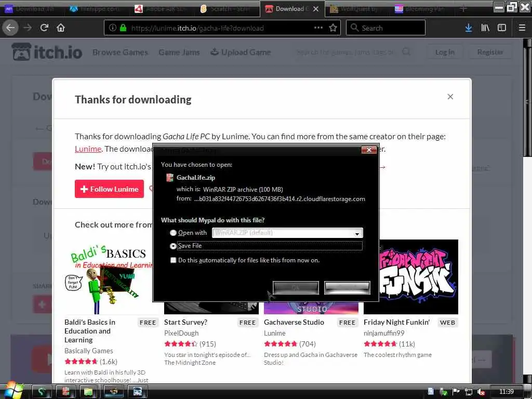This screenshot has height=399, width=532.
Task: Open Friday Night Funkin' thumbnail
Action: point(419,277)
